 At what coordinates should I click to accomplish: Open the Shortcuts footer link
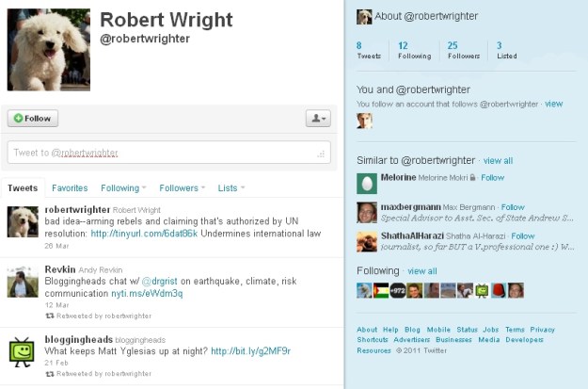point(373,339)
